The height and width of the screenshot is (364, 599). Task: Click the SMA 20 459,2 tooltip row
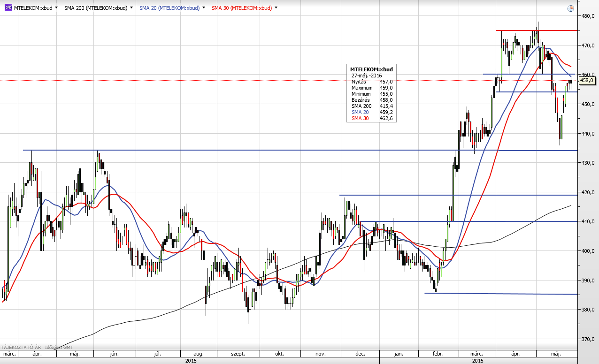pyautogui.click(x=372, y=113)
